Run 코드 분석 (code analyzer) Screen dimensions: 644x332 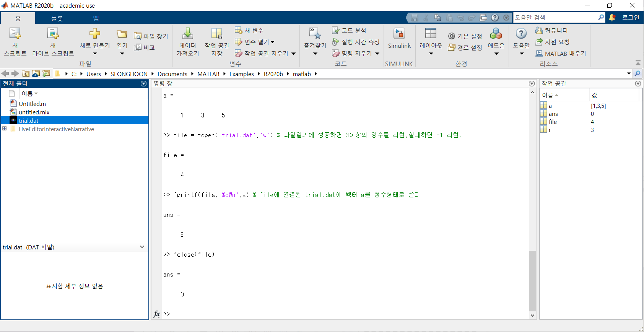tap(349, 30)
